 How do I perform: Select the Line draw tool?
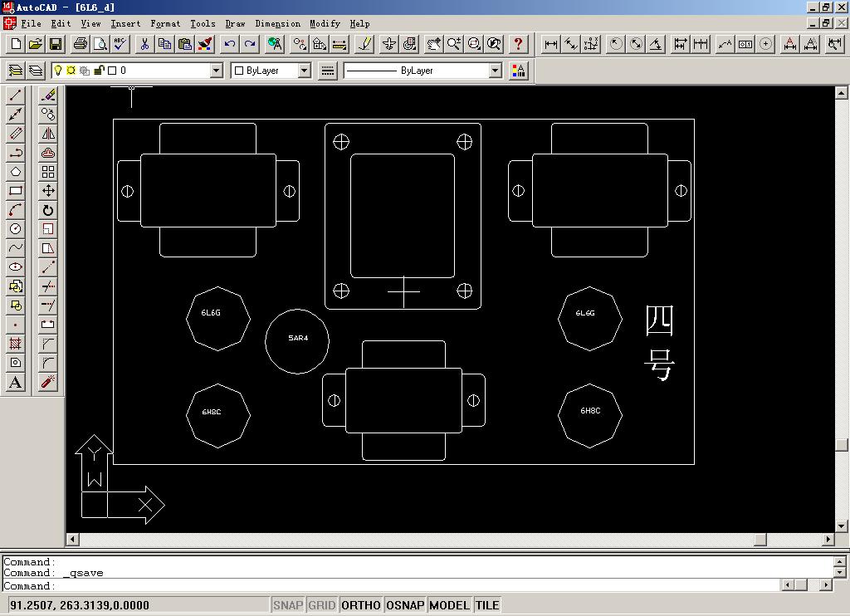(16, 95)
